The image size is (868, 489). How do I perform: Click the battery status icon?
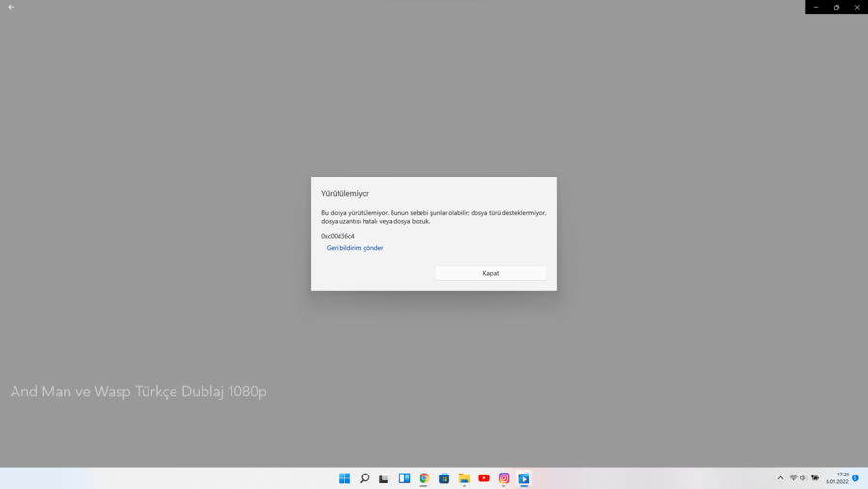pyautogui.click(x=815, y=478)
